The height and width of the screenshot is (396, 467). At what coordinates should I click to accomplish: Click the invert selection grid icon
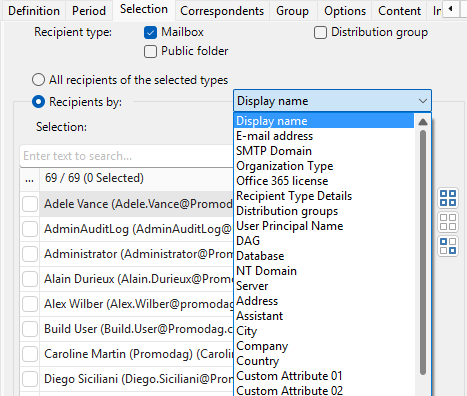448,246
